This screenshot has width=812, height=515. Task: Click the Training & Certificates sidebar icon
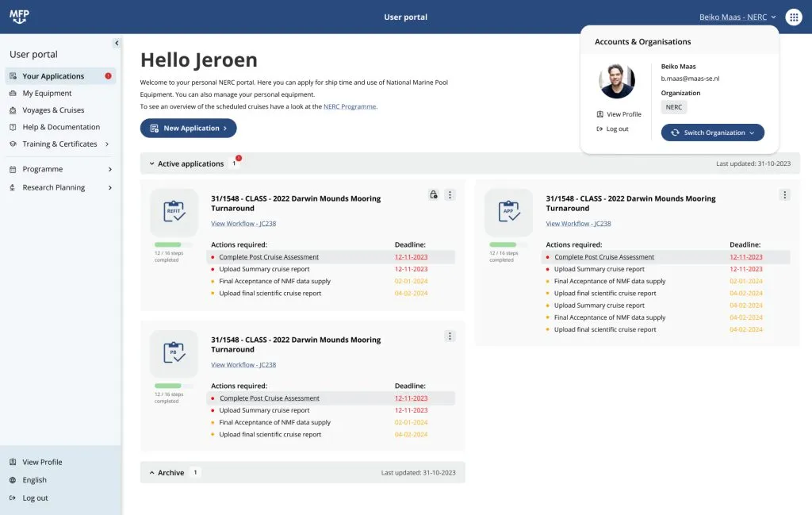(x=13, y=144)
